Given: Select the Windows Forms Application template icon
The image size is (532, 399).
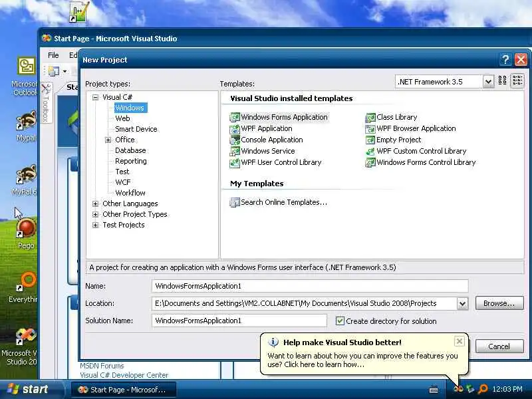Looking at the screenshot, I should pos(235,118).
